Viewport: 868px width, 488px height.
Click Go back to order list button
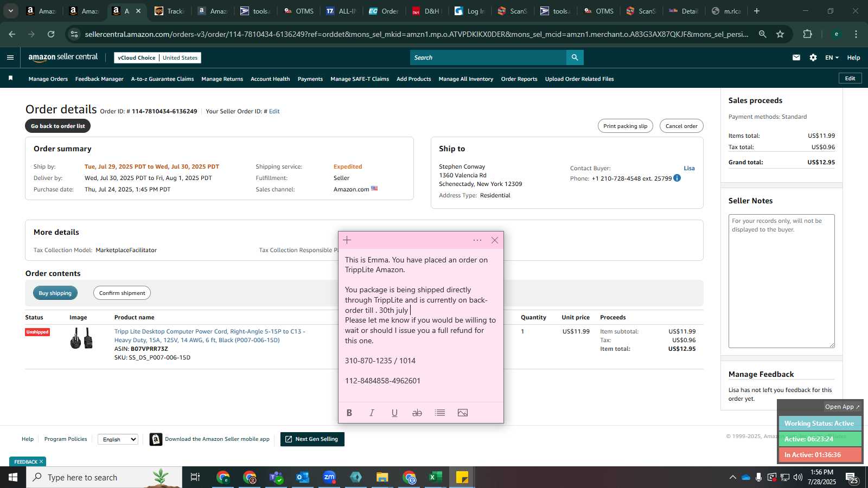tap(58, 126)
